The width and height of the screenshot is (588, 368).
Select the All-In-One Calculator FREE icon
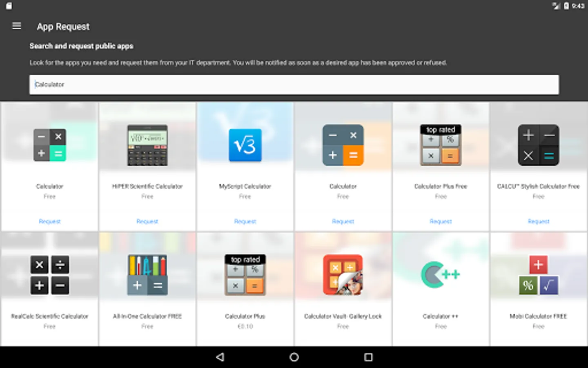pyautogui.click(x=147, y=275)
